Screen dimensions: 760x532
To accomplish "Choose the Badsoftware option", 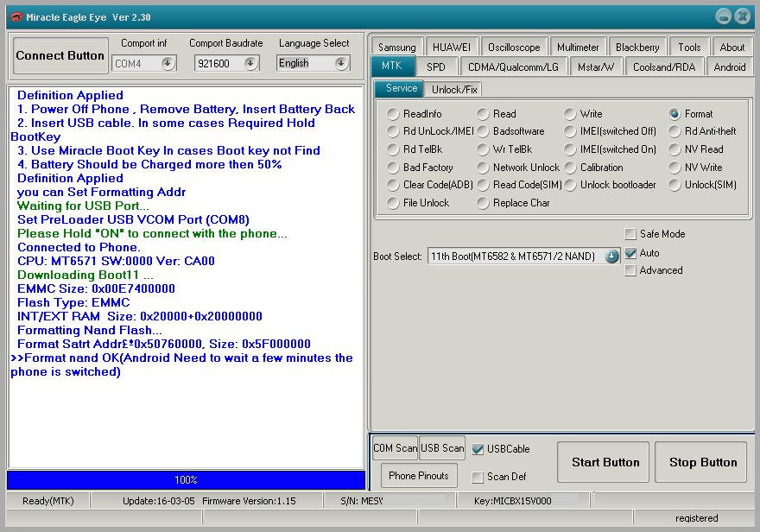I will 511,131.
